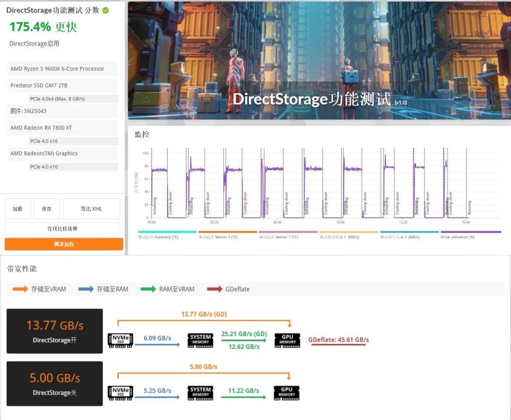Select the AMD Radeon RX 7800 XT row

(x=62, y=128)
